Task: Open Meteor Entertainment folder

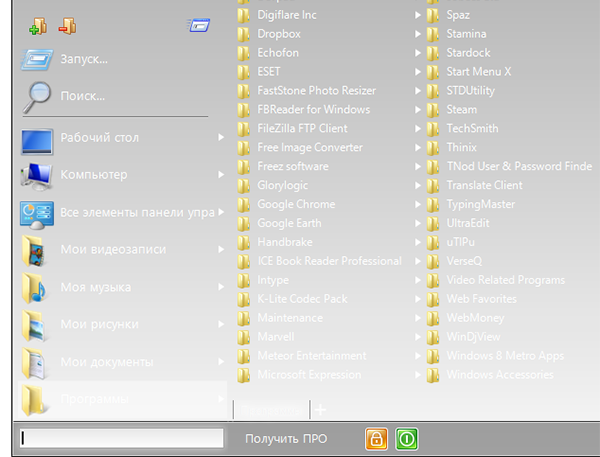Action: (329, 356)
